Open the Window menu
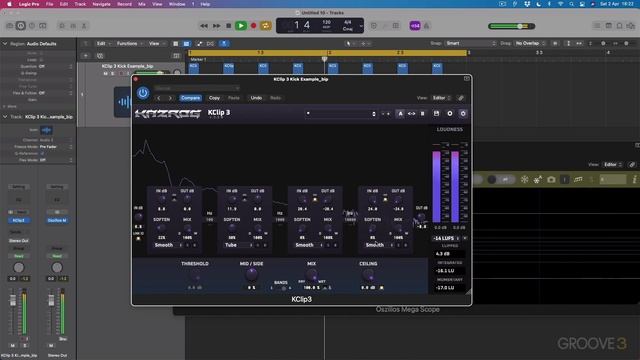This screenshot has width=640, height=360. tap(177, 4)
